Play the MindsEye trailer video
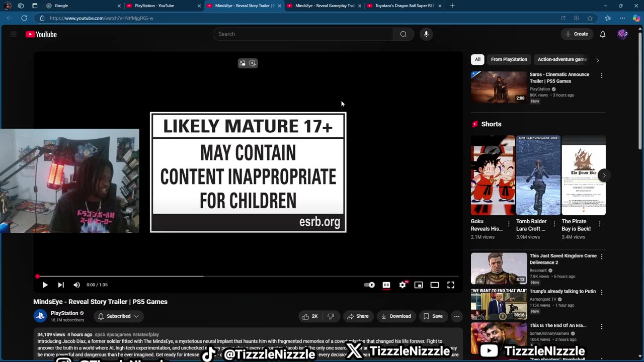The width and height of the screenshot is (644, 362). point(45,285)
